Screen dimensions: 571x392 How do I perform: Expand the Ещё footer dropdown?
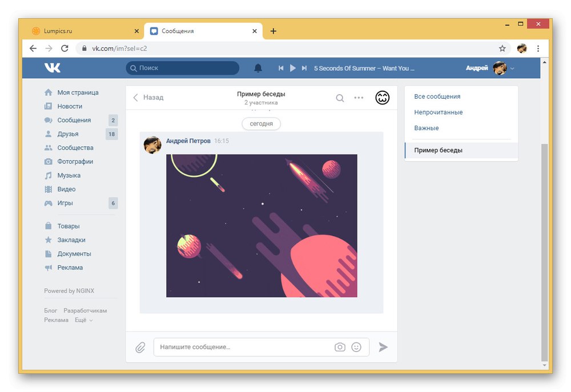(x=83, y=320)
